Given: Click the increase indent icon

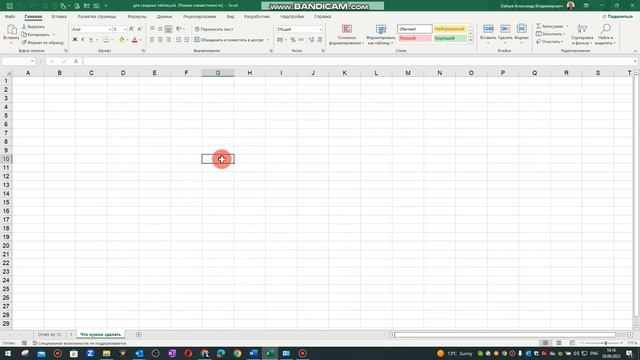Looking at the screenshot, I should click(x=187, y=40).
